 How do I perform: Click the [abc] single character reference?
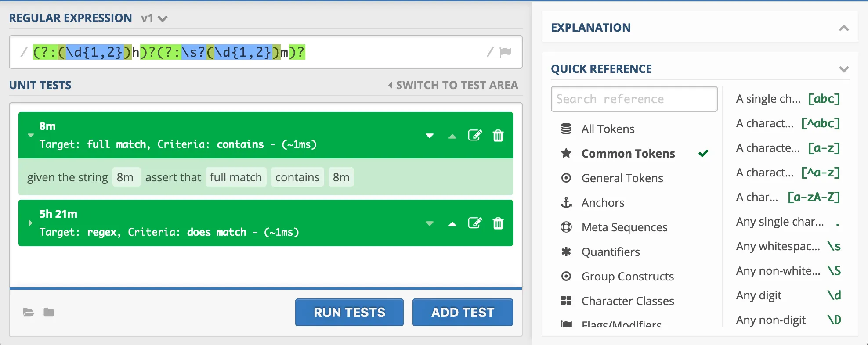click(788, 99)
